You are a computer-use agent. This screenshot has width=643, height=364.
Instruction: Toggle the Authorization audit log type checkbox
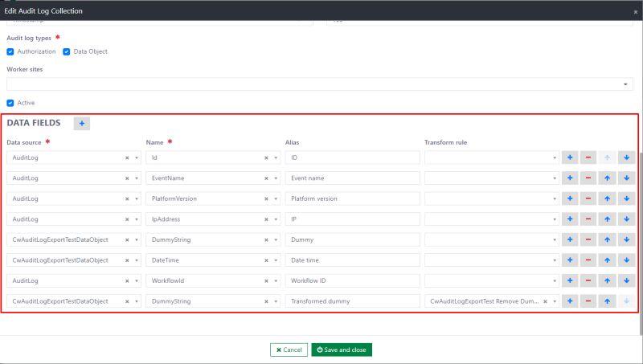pyautogui.click(x=10, y=51)
